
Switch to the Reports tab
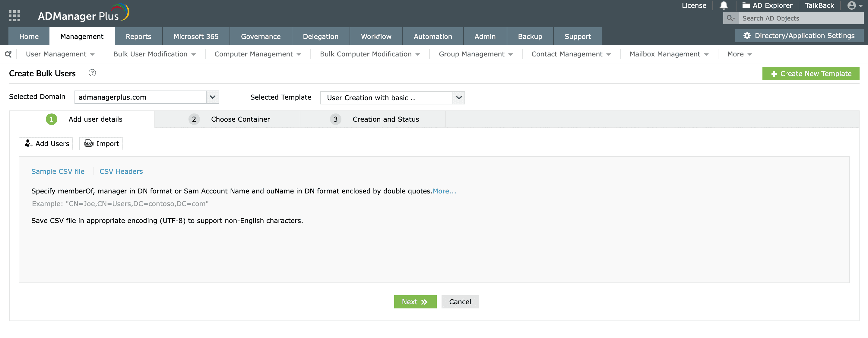(x=138, y=37)
